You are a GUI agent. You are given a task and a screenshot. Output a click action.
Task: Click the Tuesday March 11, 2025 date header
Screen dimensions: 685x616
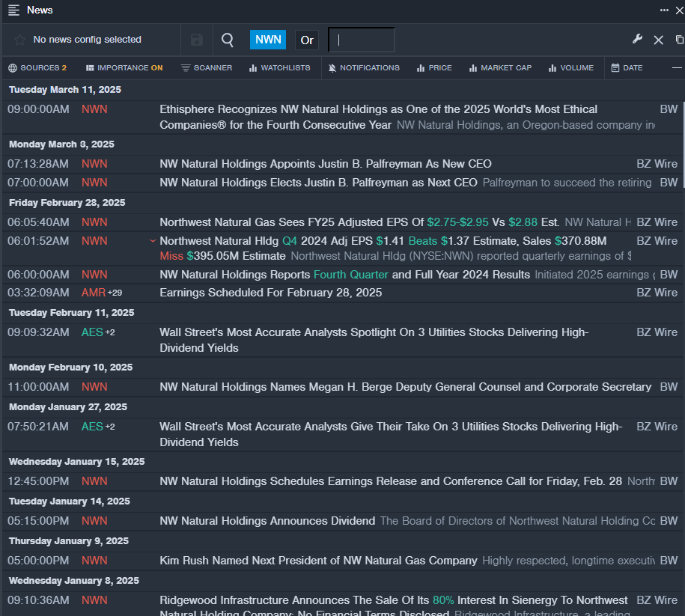pyautogui.click(x=65, y=90)
